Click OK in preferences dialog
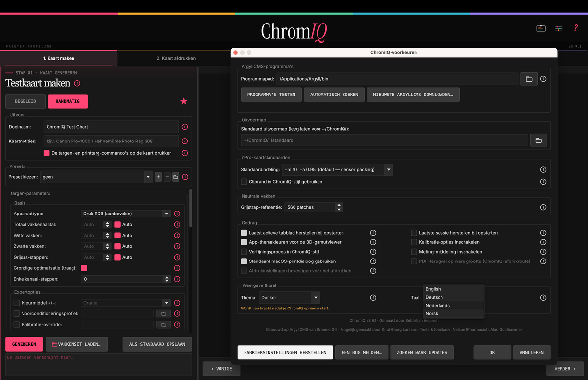588x380 pixels. pos(492,353)
